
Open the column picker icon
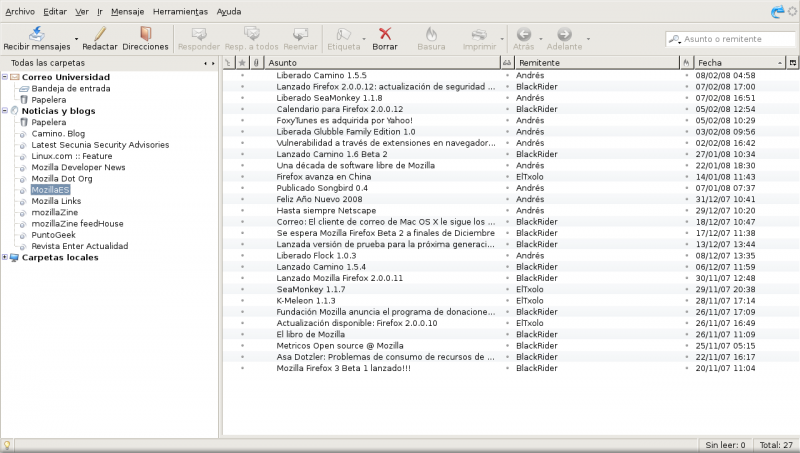tap(793, 63)
